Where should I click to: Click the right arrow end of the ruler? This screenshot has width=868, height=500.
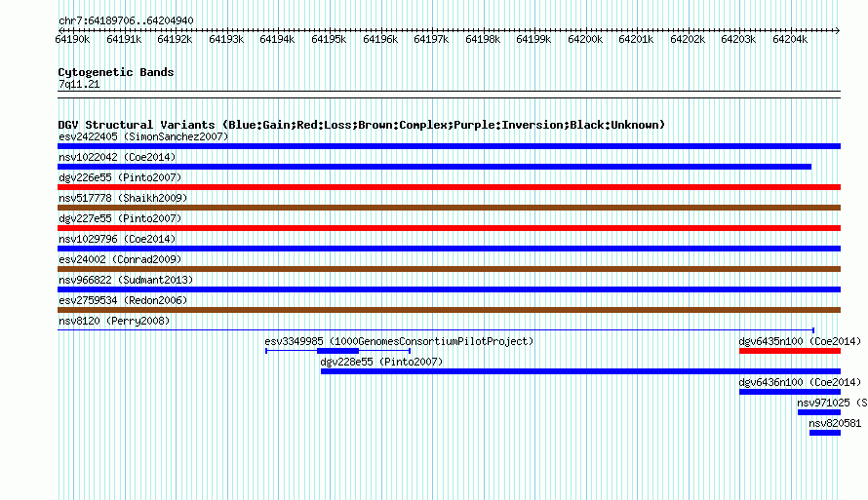[x=837, y=30]
